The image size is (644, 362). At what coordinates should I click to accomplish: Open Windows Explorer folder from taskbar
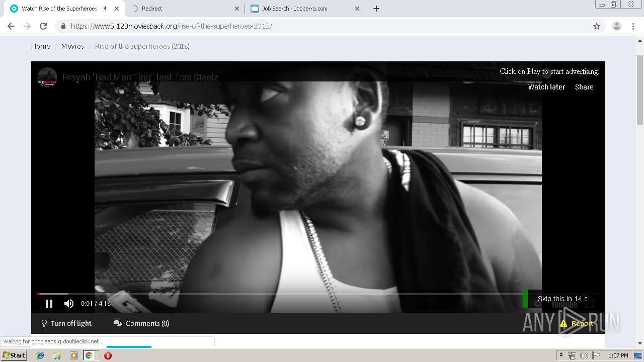tap(57, 355)
